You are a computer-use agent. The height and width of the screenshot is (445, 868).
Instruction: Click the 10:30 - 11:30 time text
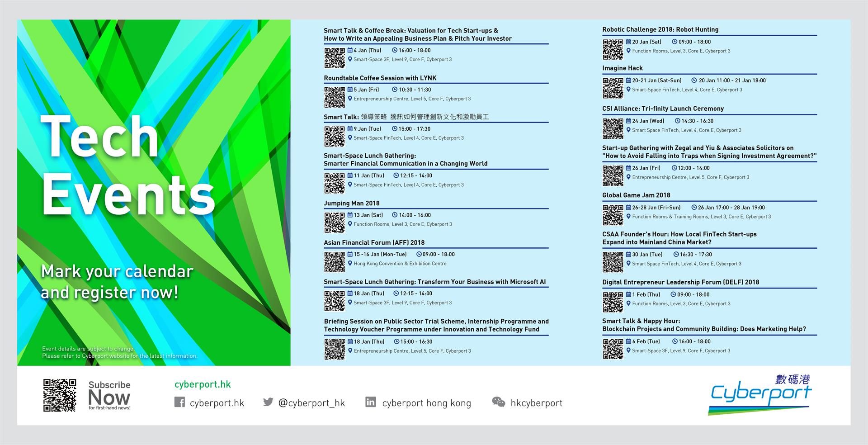(415, 90)
